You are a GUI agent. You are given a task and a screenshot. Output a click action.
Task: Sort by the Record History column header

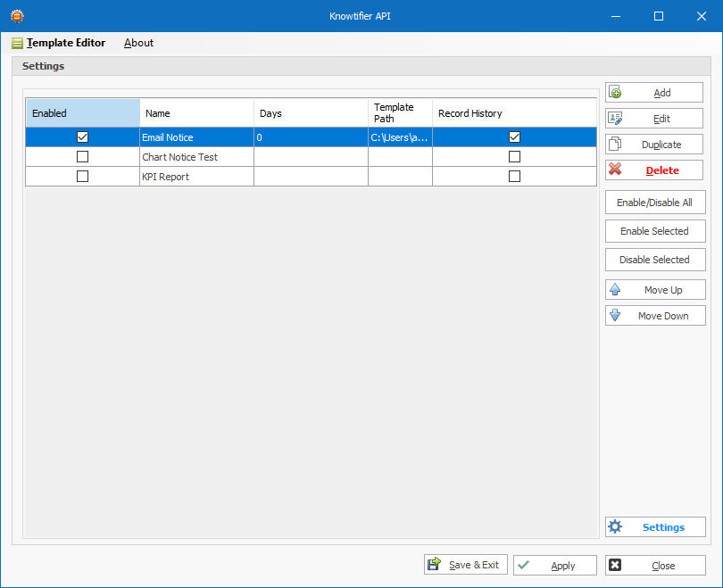[x=515, y=113]
